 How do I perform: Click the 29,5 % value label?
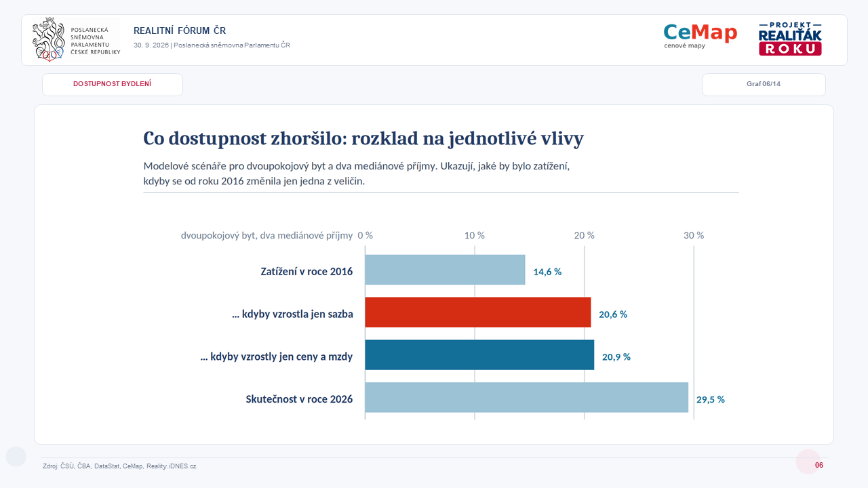(x=711, y=400)
